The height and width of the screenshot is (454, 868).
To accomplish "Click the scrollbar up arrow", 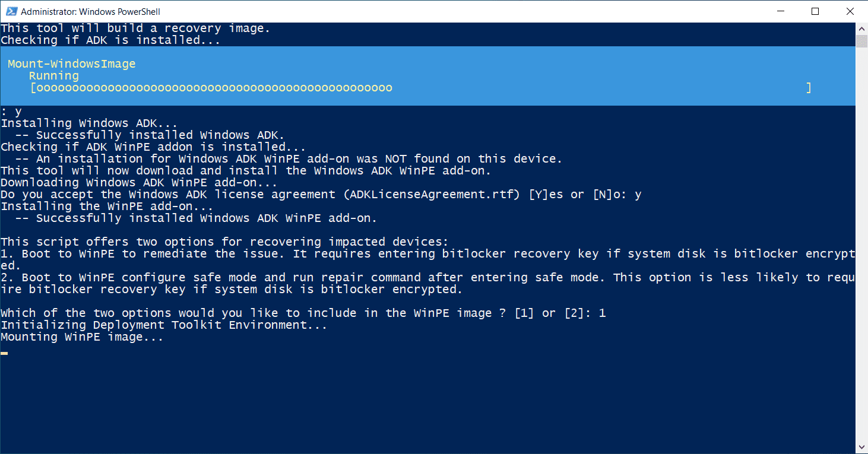I will click(x=861, y=28).
